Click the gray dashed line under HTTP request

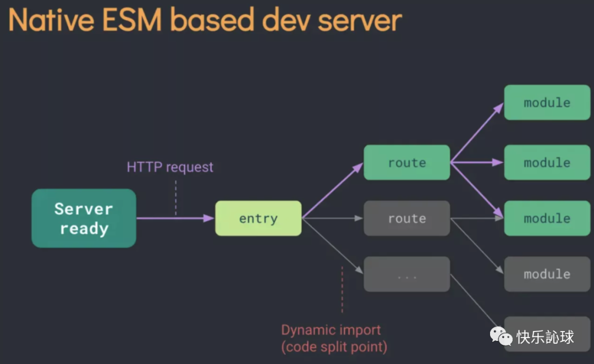coord(176,197)
